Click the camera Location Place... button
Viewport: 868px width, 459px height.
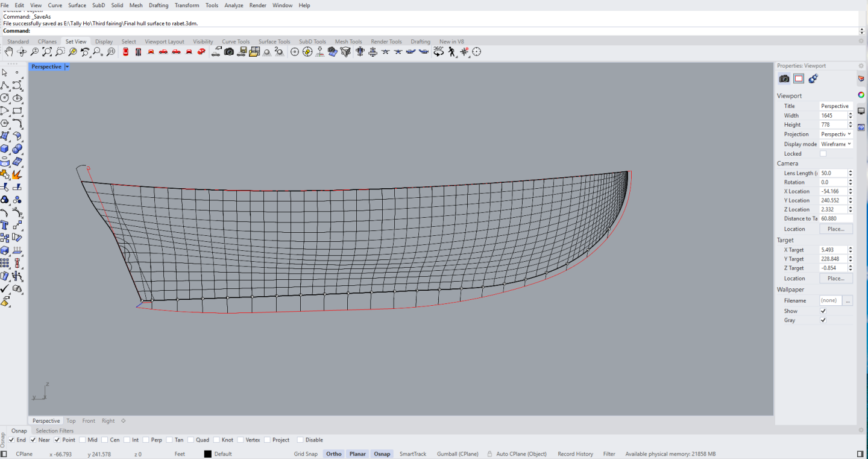[x=835, y=229]
